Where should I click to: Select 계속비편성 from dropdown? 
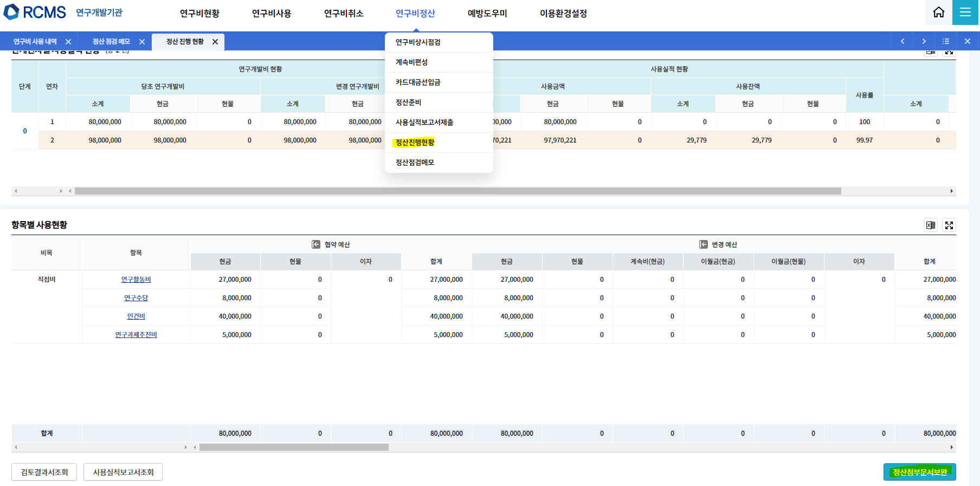point(439,62)
